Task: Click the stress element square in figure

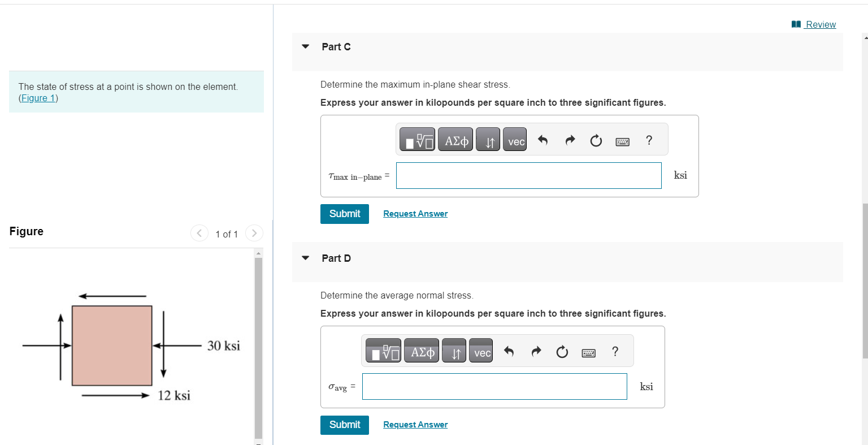Action: coord(112,345)
